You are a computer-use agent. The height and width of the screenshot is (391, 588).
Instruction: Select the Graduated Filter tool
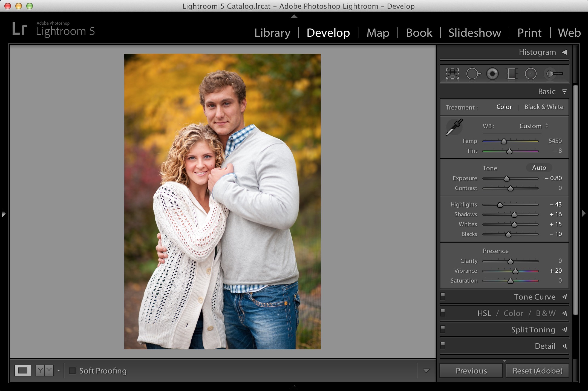[511, 74]
